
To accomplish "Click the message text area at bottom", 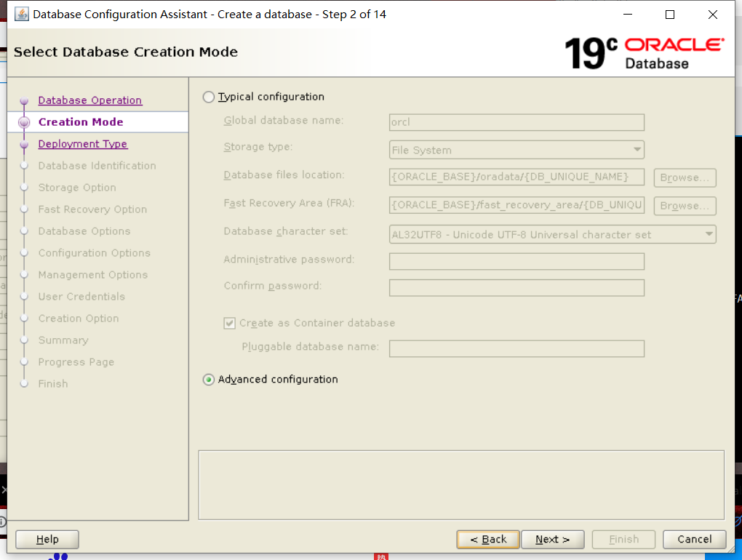I will coord(461,485).
